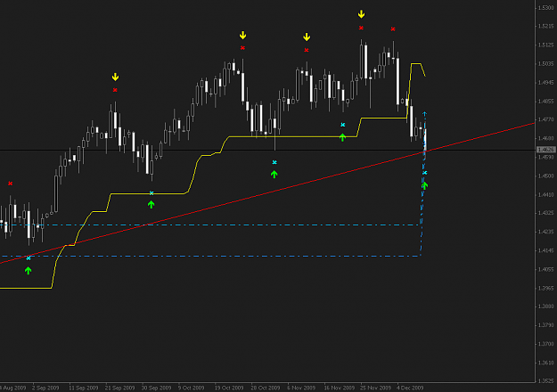Select the upper blue dash-dot horizontal line
Image resolution: width=557 pixels, height=392 pixels.
(209, 225)
